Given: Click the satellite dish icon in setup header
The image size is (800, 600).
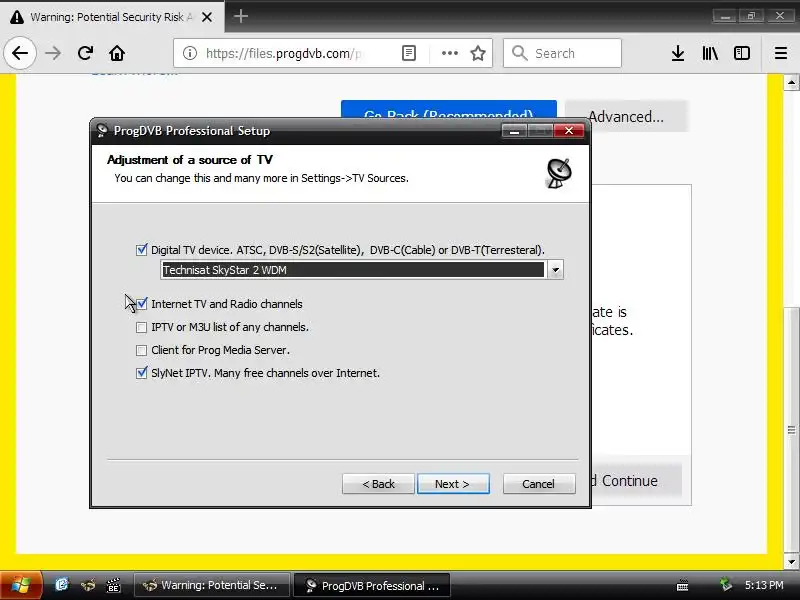Looking at the screenshot, I should click(x=559, y=173).
